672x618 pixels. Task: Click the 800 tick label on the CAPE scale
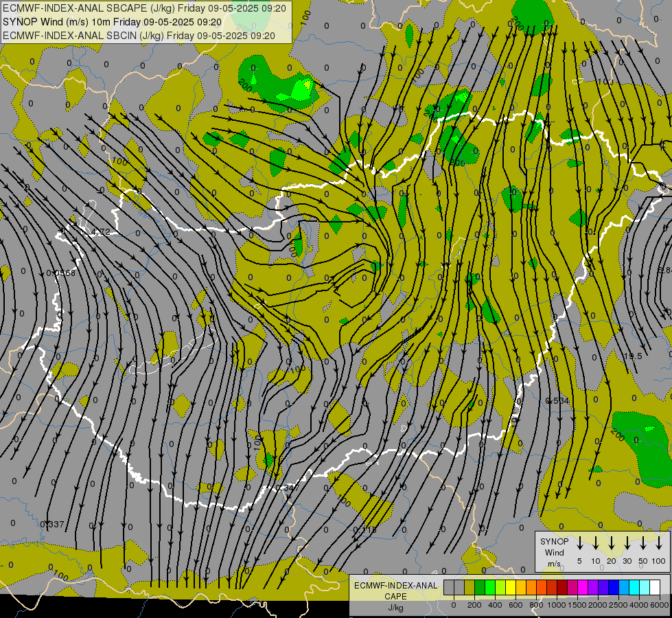click(x=536, y=605)
